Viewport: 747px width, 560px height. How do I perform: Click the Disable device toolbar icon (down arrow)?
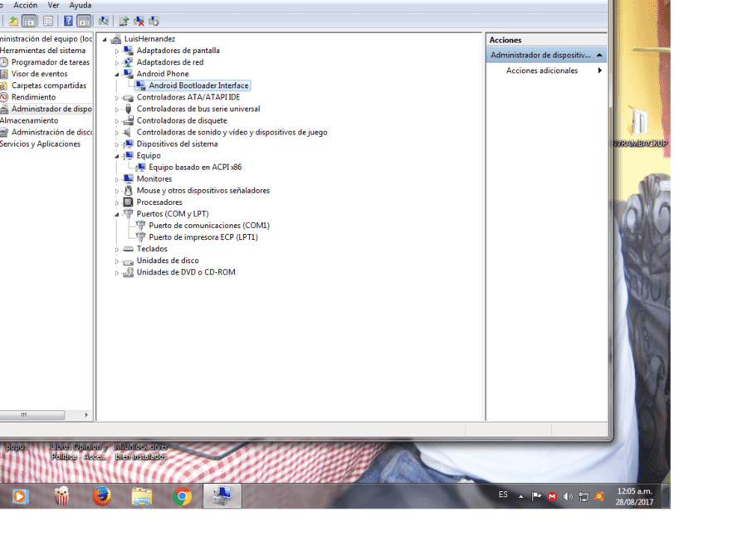(x=154, y=21)
